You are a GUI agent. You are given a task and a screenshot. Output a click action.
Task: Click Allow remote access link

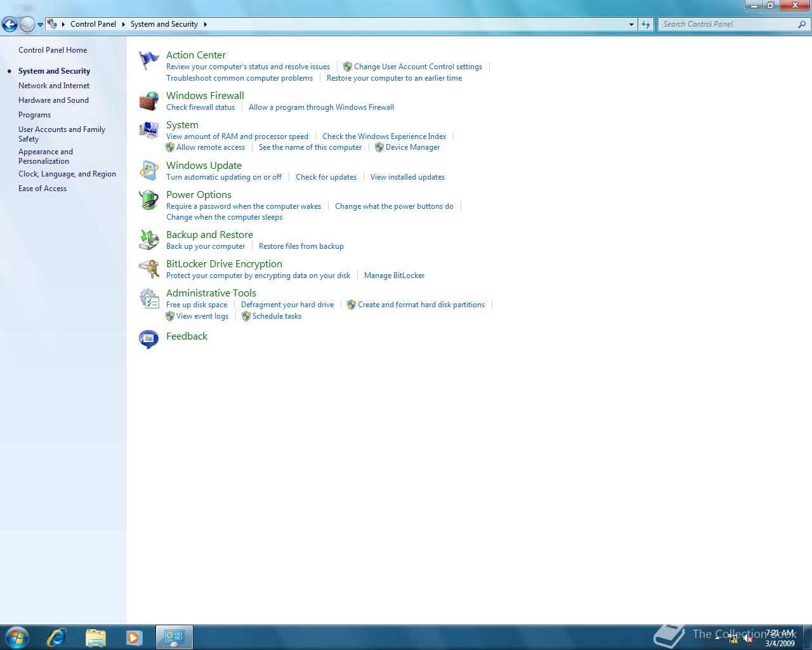pos(211,147)
